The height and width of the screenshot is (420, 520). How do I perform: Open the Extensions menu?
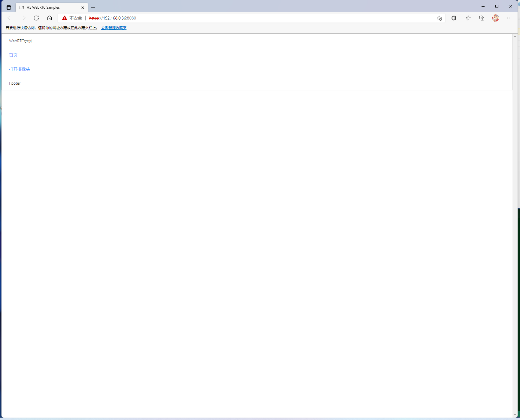[454, 18]
